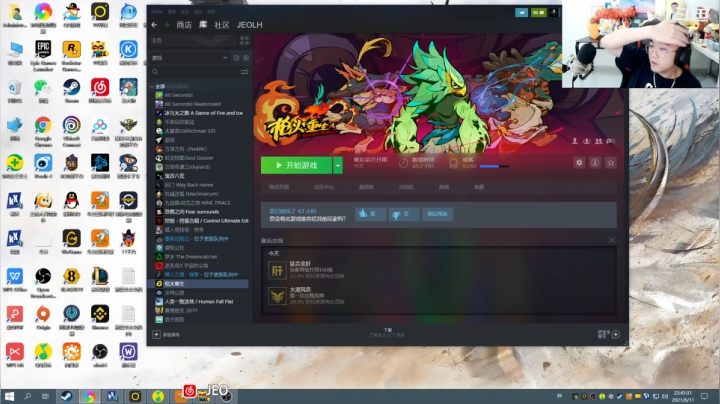
Task: Open Epic Games Launcher desktop icon
Action: tap(43, 54)
